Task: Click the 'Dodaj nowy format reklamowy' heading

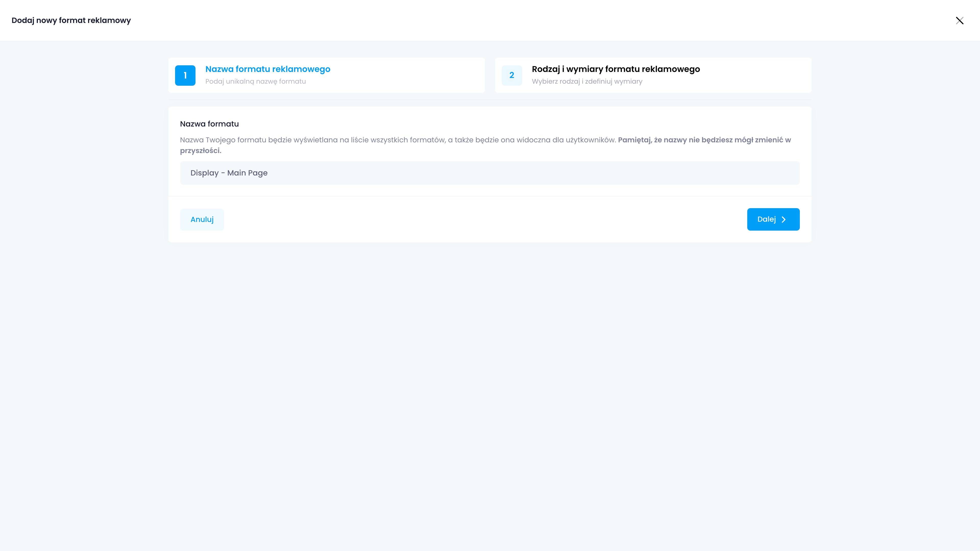Action: [71, 20]
